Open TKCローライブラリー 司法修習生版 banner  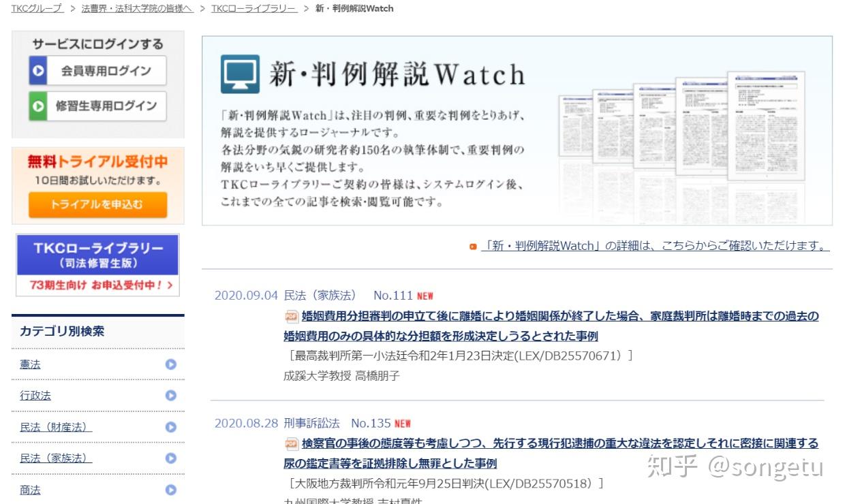click(x=98, y=266)
